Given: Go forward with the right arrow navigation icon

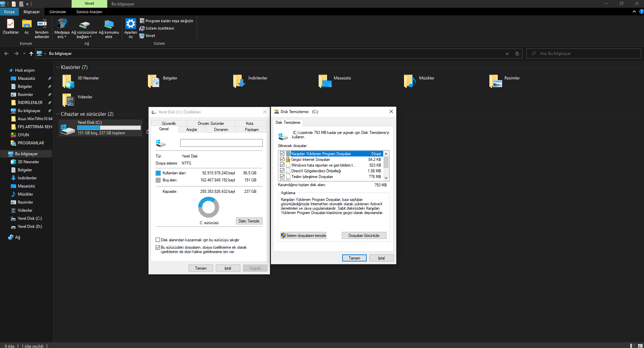Looking at the screenshot, I should point(16,54).
